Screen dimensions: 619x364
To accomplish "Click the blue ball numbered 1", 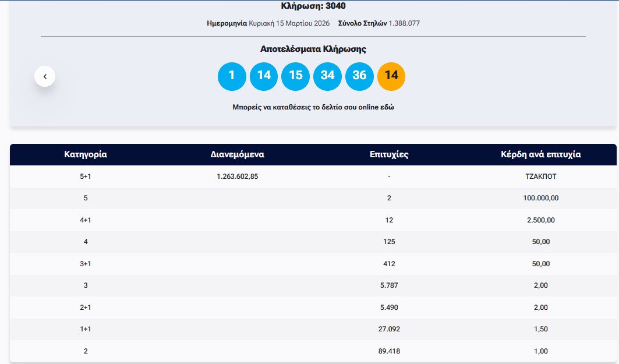I will pyautogui.click(x=232, y=76).
